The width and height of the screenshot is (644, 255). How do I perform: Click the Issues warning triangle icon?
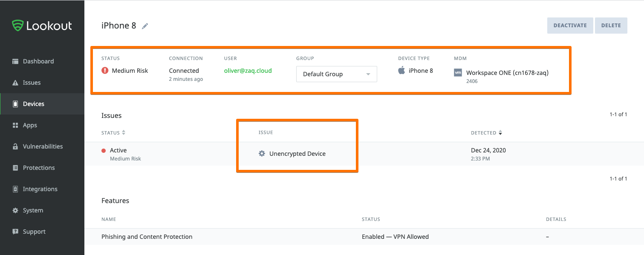(15, 83)
